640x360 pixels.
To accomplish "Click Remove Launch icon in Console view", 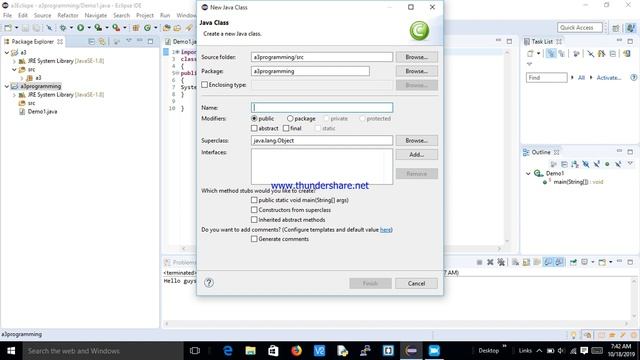I will pyautogui.click(x=490, y=262).
